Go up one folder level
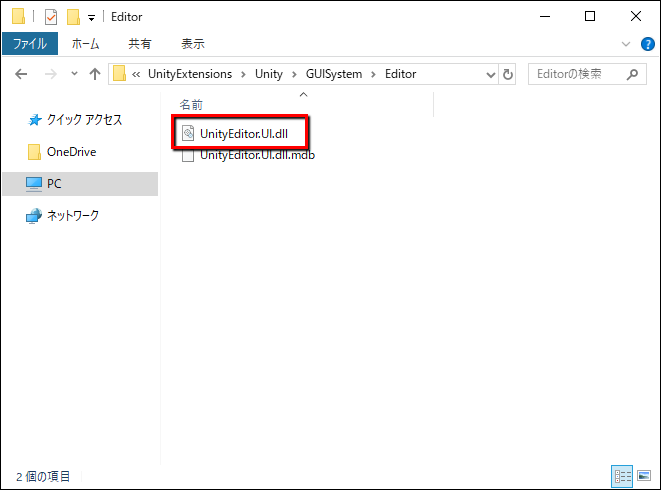The height and width of the screenshot is (490, 661). [95, 74]
